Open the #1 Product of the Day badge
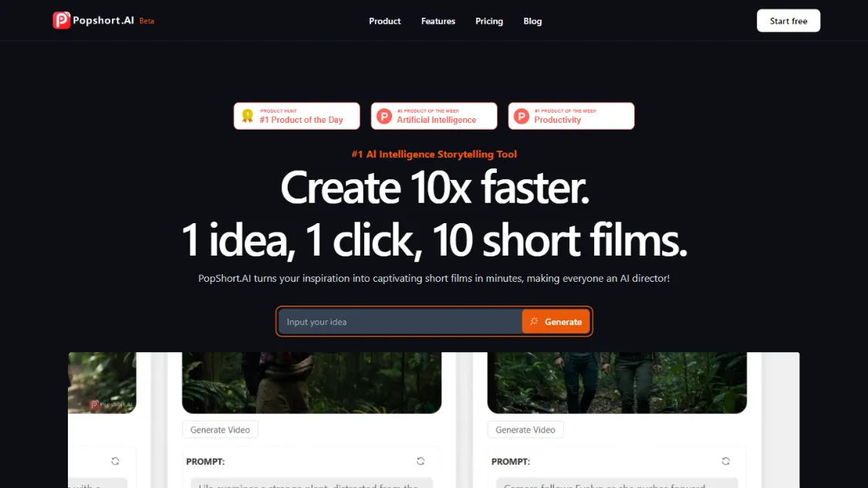Viewport: 868px width, 488px height. click(297, 116)
